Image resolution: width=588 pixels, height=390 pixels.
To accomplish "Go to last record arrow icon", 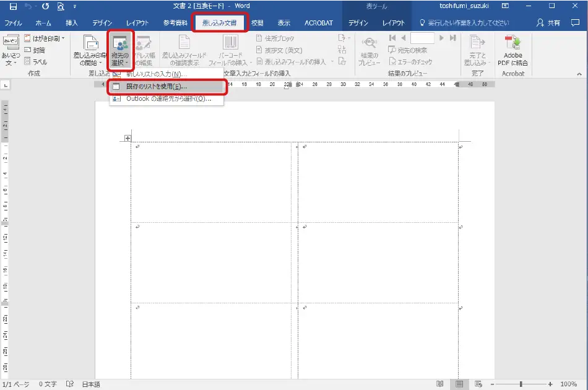I will (x=452, y=38).
